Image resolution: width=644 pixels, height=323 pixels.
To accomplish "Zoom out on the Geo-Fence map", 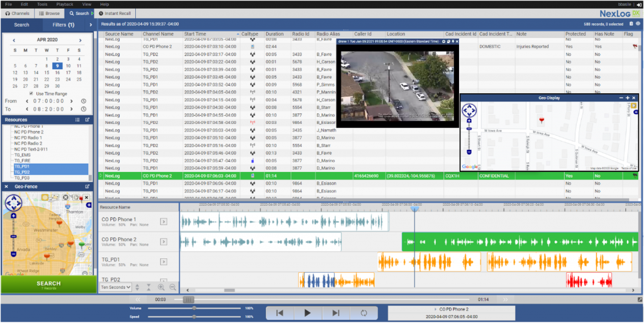I will (x=13, y=254).
